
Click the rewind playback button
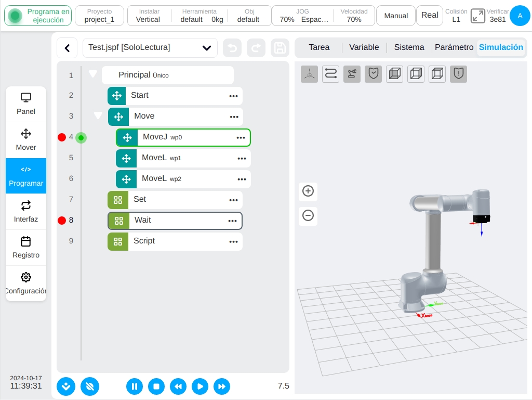178,386
